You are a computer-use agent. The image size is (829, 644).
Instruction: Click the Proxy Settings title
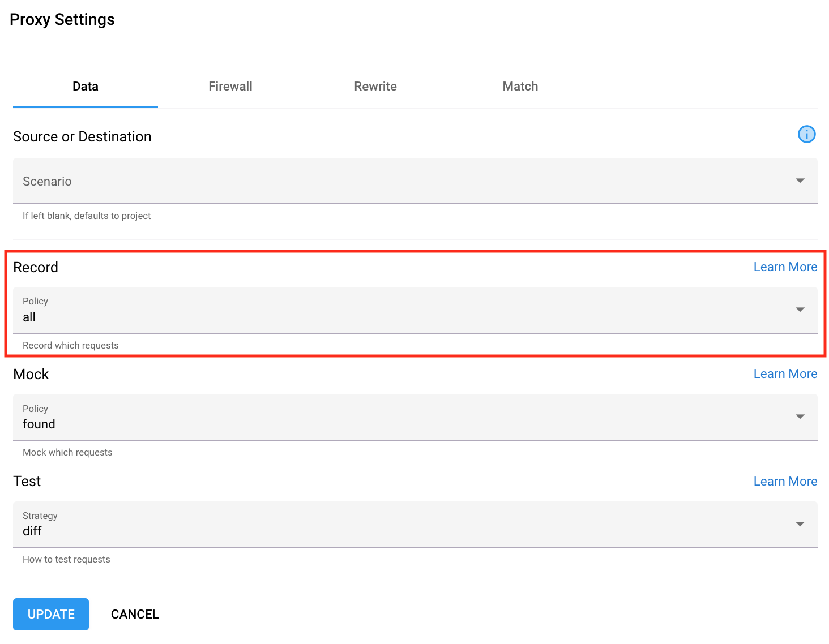pyautogui.click(x=62, y=20)
